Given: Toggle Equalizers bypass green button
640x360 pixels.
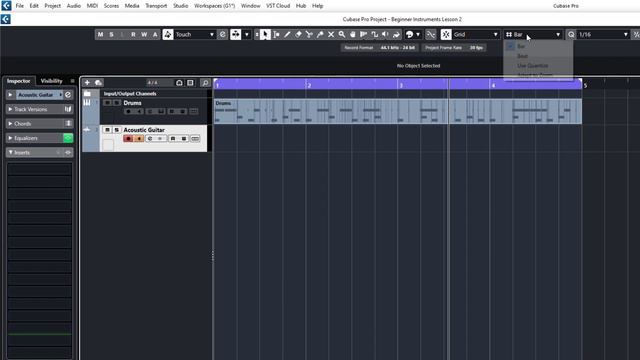Looking at the screenshot, I should [x=68, y=138].
